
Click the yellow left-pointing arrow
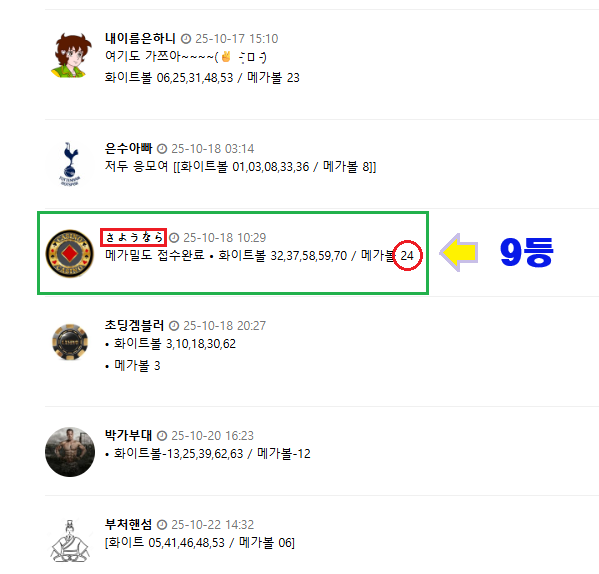pyautogui.click(x=459, y=252)
